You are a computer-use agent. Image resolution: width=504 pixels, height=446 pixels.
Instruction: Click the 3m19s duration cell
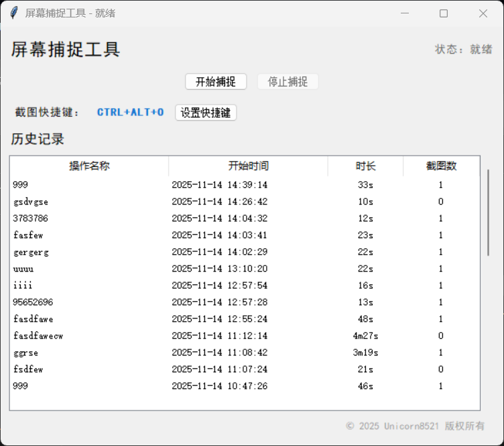(x=365, y=352)
